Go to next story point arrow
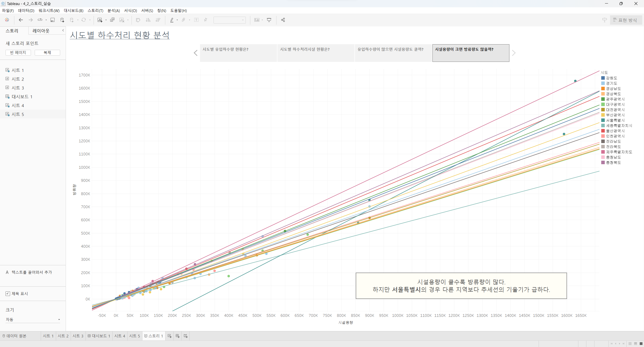This screenshot has width=644, height=347. (514, 53)
